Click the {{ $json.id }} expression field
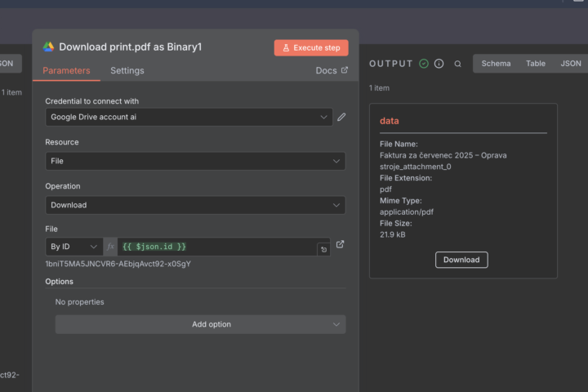Viewport: 588px width, 392px height. click(216, 247)
